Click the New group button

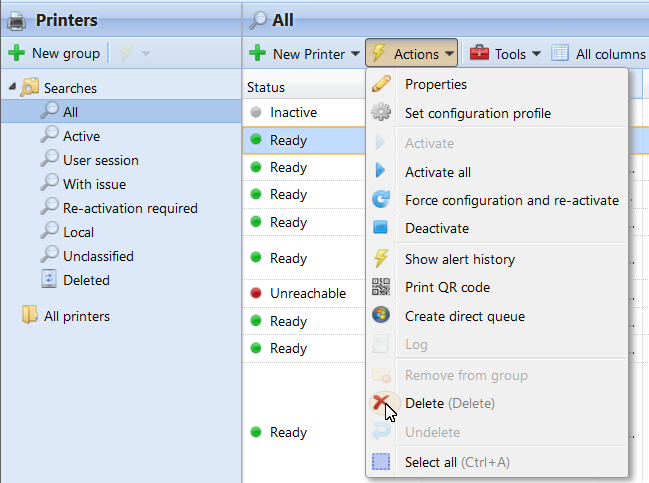point(55,54)
